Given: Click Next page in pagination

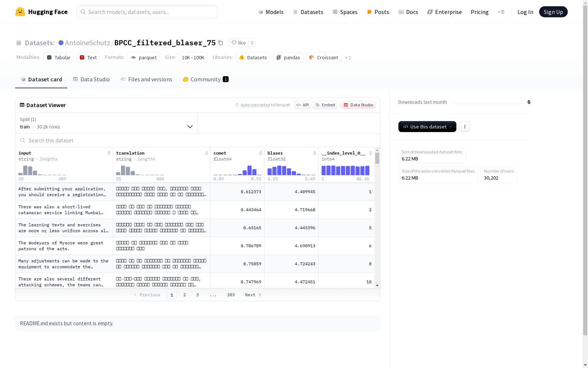Looking at the screenshot, I should pos(253,295).
